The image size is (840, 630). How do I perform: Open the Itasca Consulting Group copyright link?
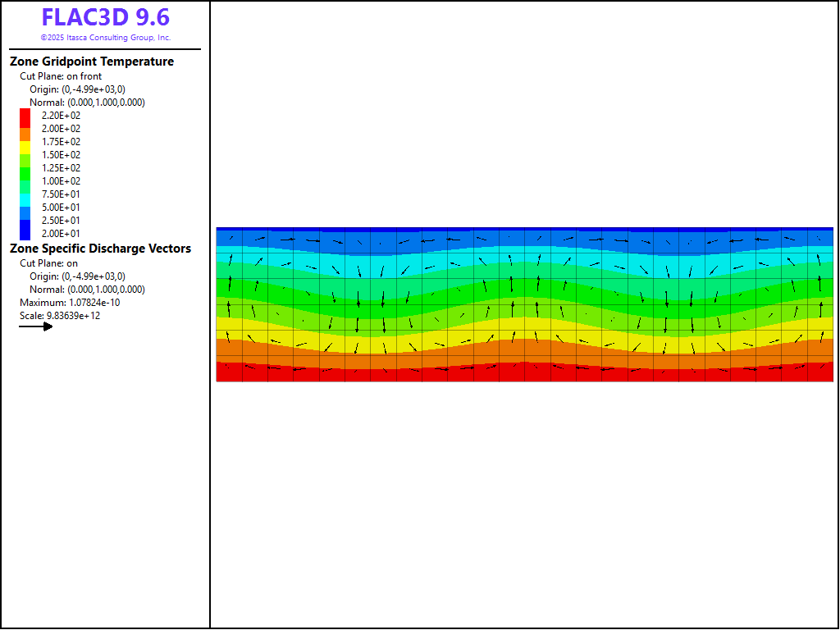click(x=105, y=38)
